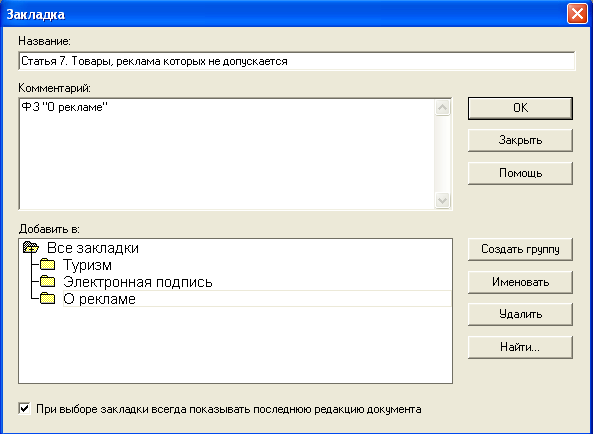Image resolution: width=593 pixels, height=434 pixels.
Task: Click the Закрыть button
Action: pos(520,141)
